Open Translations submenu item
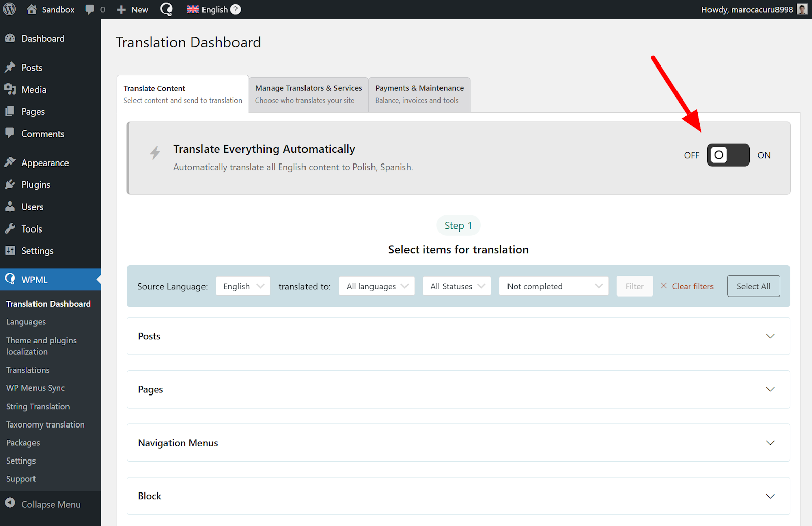 (28, 370)
